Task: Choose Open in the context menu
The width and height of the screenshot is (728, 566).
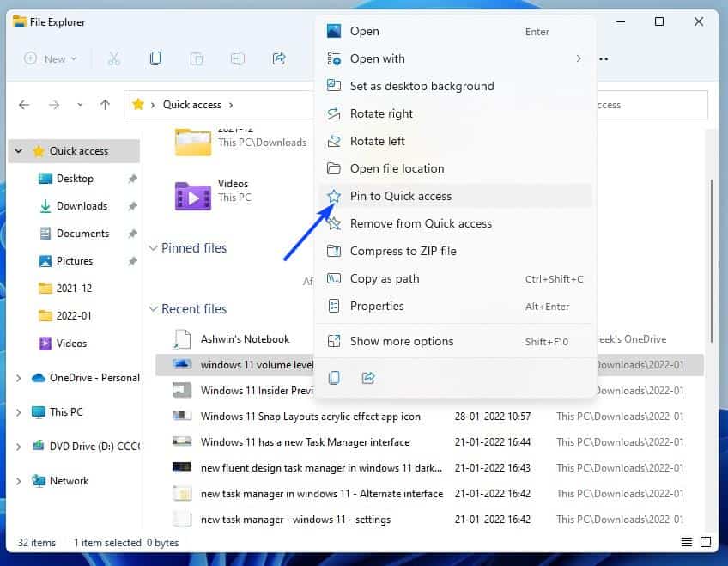Action: coord(455,32)
